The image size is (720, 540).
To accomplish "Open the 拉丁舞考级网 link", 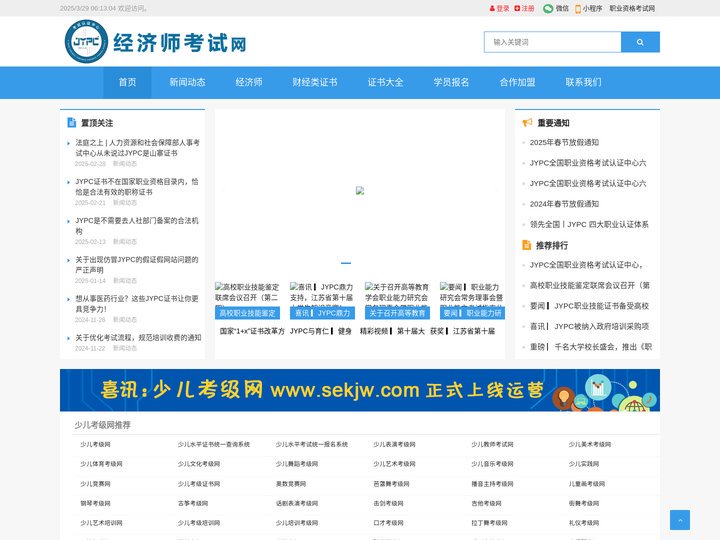I will coord(489,523).
